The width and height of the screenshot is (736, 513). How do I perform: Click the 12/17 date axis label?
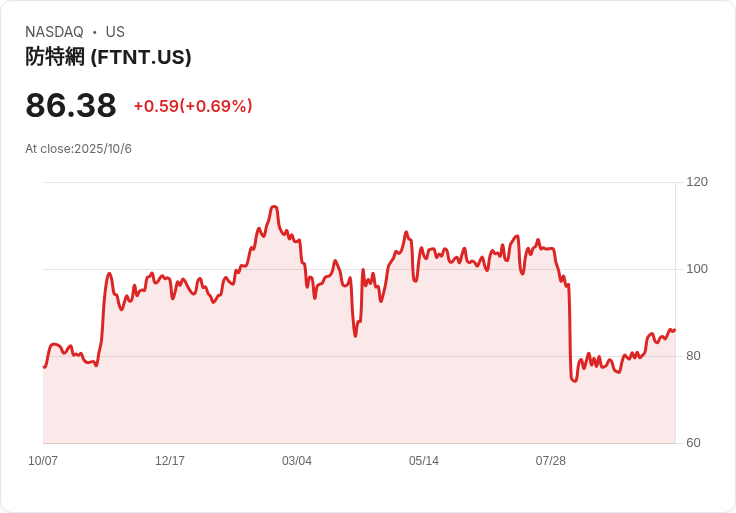170,460
